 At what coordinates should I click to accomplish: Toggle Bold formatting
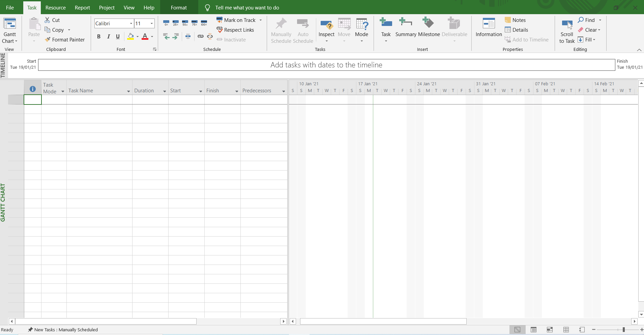pos(99,36)
